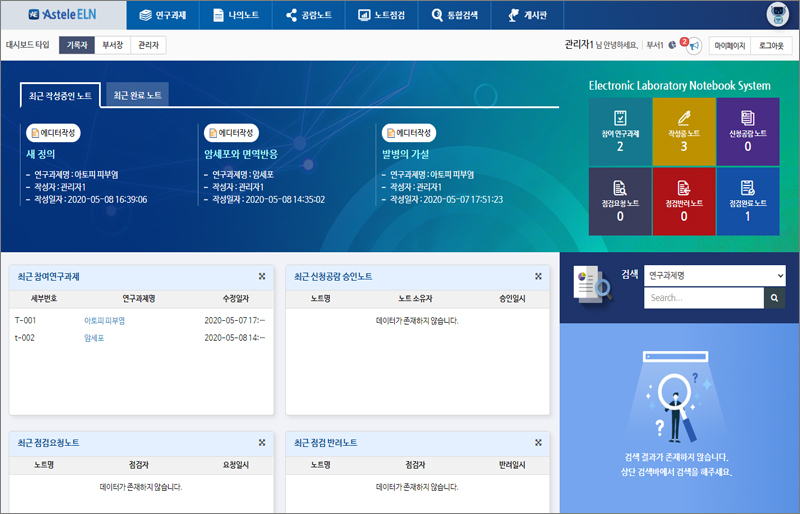Screen dimensions: 800x514
Task: Click the 로그아웃 button
Action: tap(771, 46)
